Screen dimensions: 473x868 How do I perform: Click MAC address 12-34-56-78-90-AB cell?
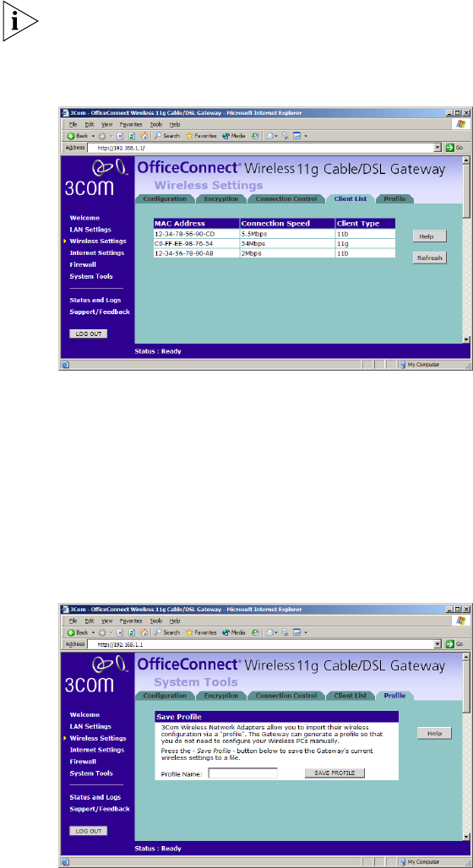[197, 253]
